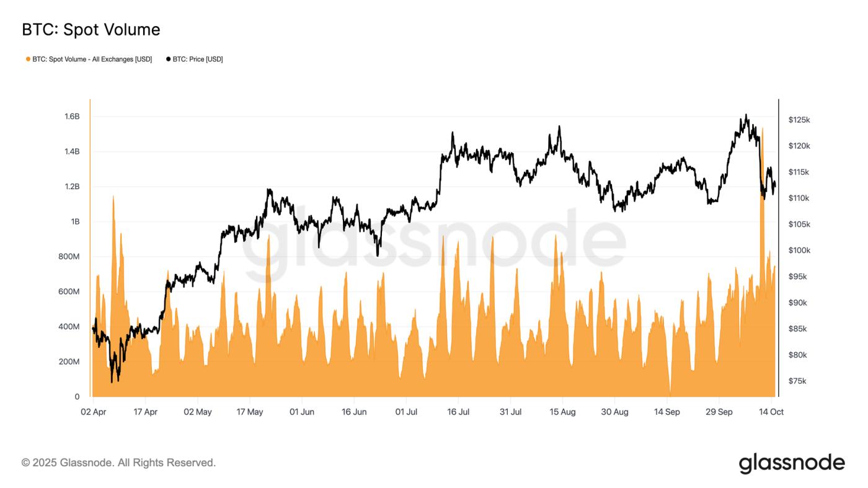
Task: Click the '29 Sep' x-axis date label
Action: pos(719,412)
